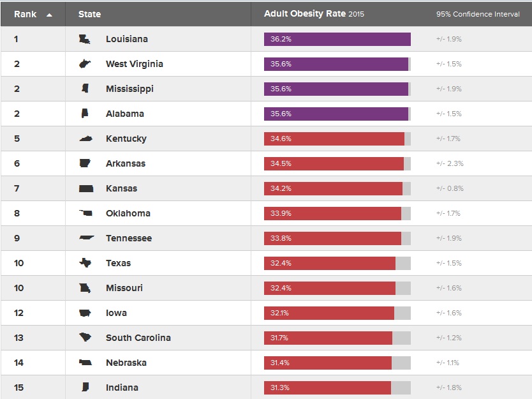Click the Missouri state silhouette icon

click(85, 288)
